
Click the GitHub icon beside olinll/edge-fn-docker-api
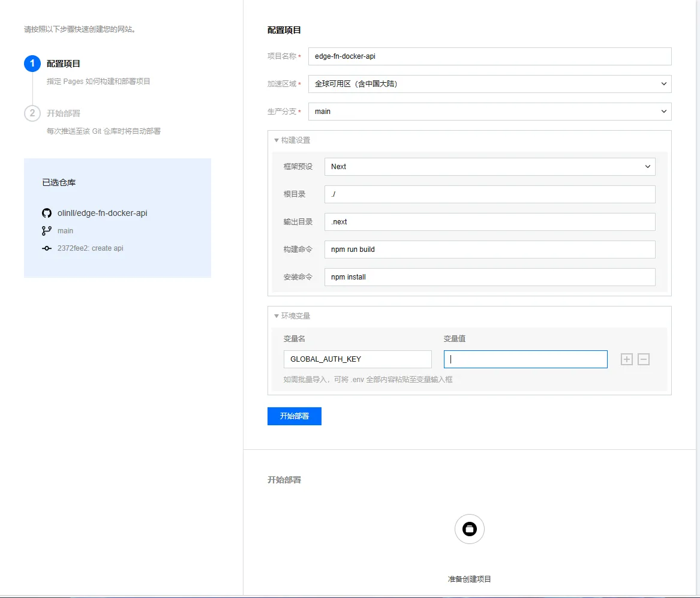click(x=47, y=213)
